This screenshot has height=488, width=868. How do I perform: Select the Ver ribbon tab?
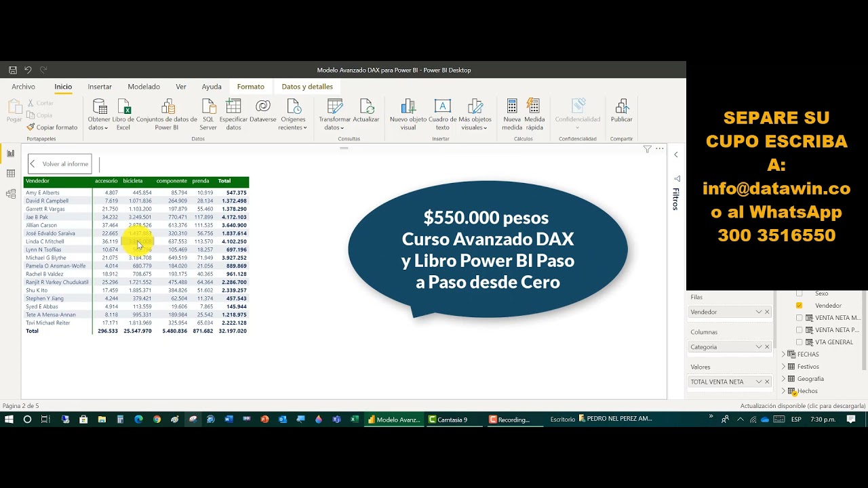181,87
